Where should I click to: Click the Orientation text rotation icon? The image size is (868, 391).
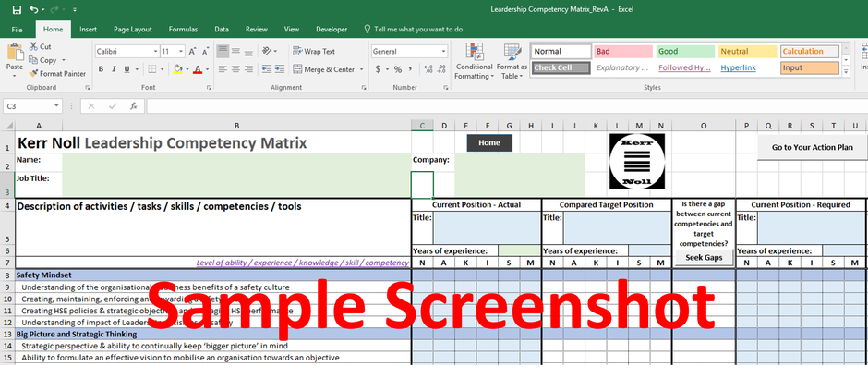click(266, 51)
